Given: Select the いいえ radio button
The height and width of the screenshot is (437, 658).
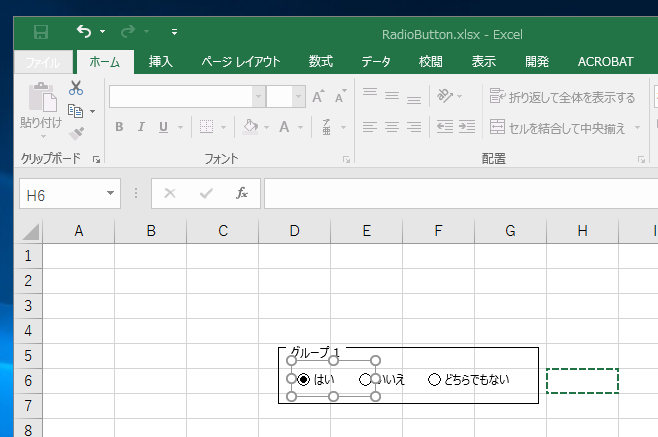Looking at the screenshot, I should point(366,380).
